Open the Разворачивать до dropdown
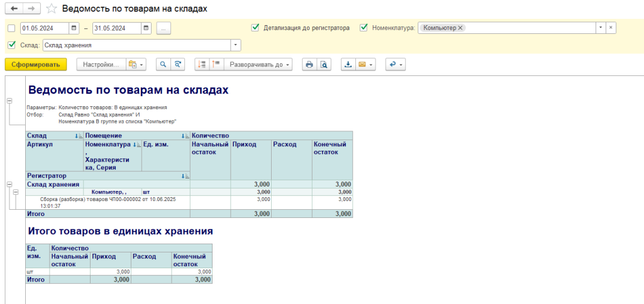 260,64
